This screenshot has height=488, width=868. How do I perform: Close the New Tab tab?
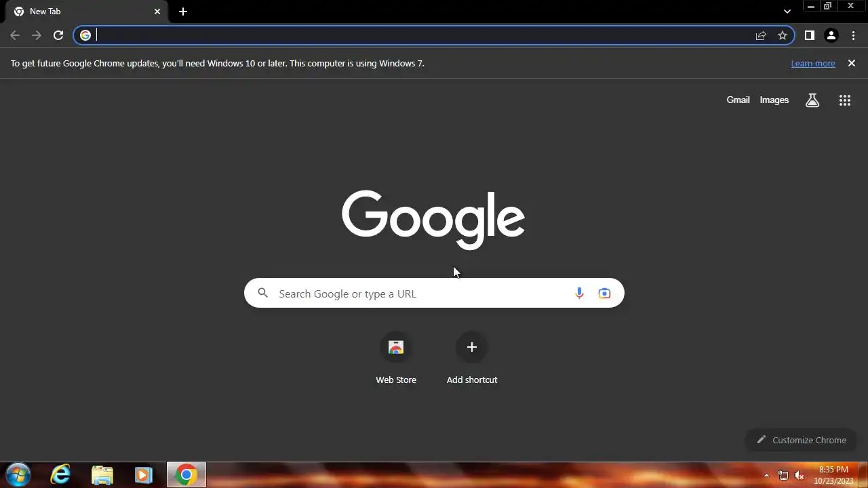click(157, 12)
